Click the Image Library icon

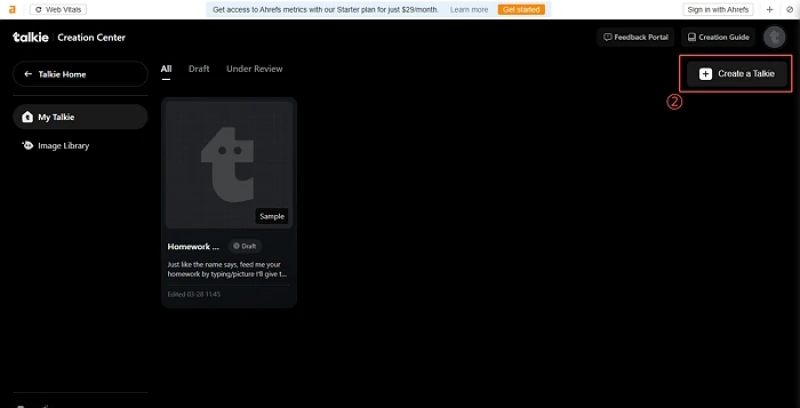point(28,146)
